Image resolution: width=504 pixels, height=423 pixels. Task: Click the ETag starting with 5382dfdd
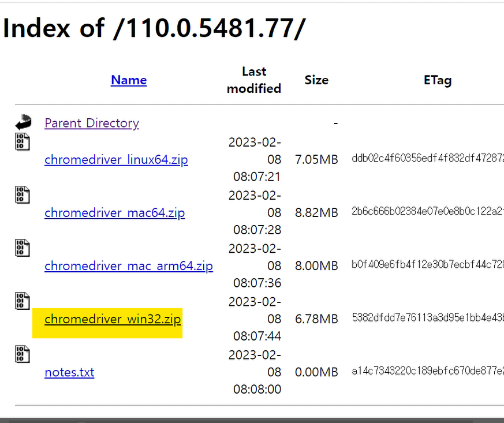[x=428, y=317]
